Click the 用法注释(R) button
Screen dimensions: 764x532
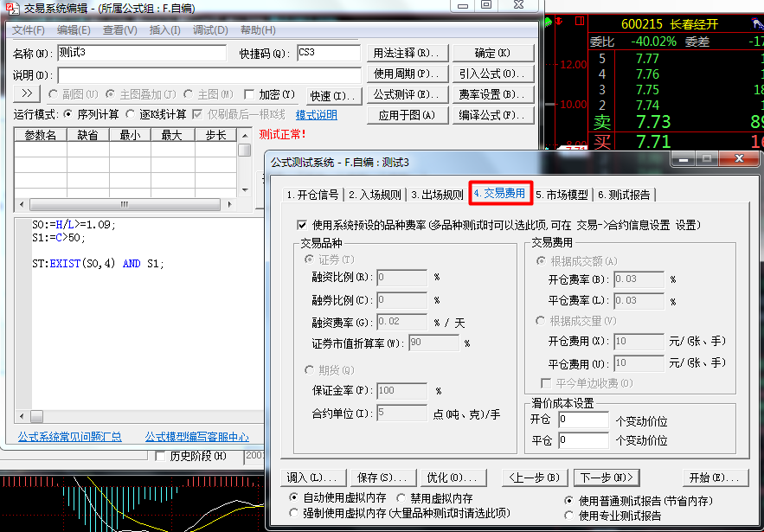[407, 53]
